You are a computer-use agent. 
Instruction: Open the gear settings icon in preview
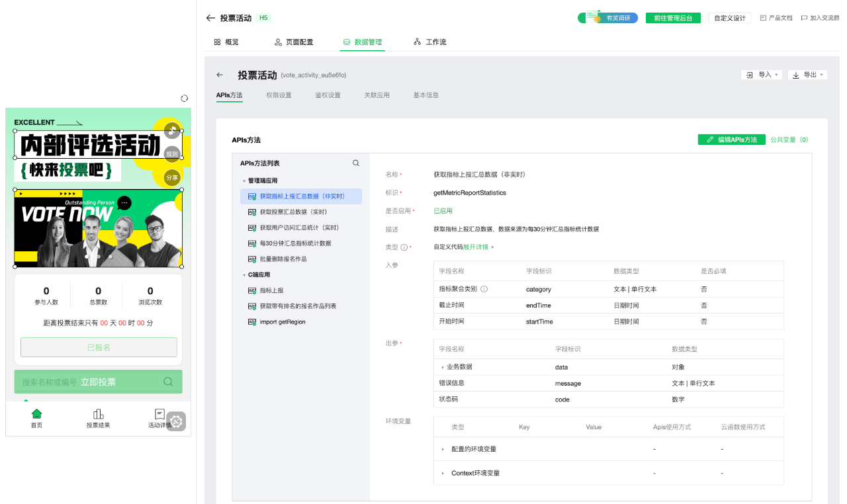point(176,421)
